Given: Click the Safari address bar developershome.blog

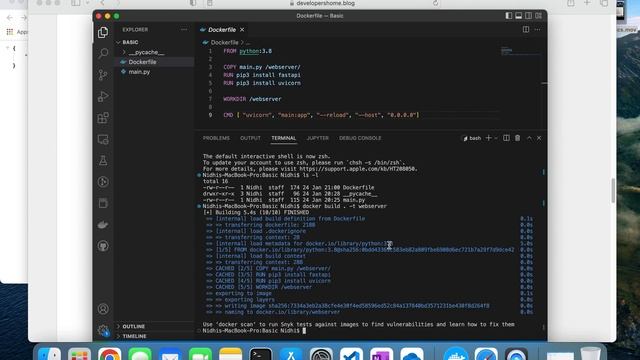Looking at the screenshot, I should pyautogui.click(x=322, y=3).
